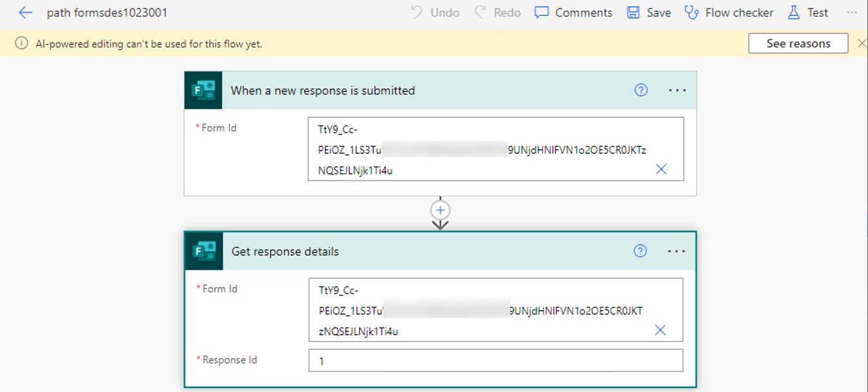
Task: Click Test to run the flow
Action: [809, 13]
